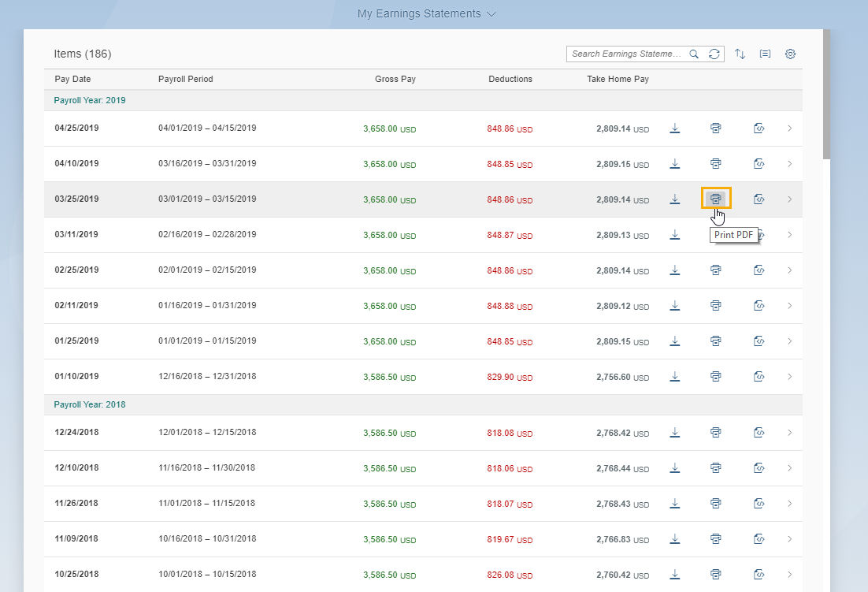Download the 04/25/2019 earnings statement
This screenshot has width=868, height=592.
click(674, 128)
